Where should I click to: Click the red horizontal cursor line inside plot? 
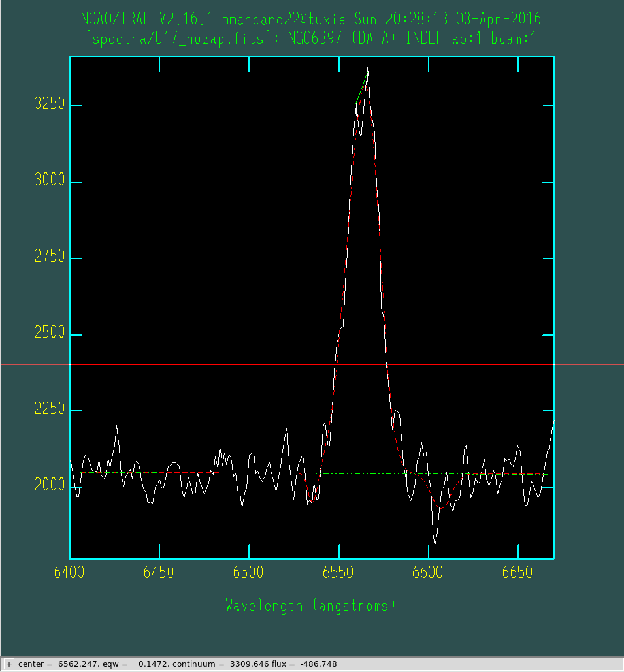tap(312, 364)
